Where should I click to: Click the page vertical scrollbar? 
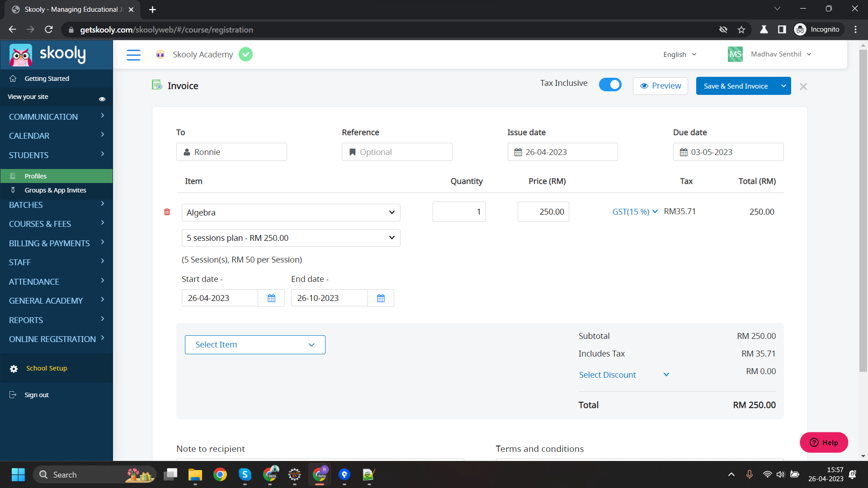[863, 211]
